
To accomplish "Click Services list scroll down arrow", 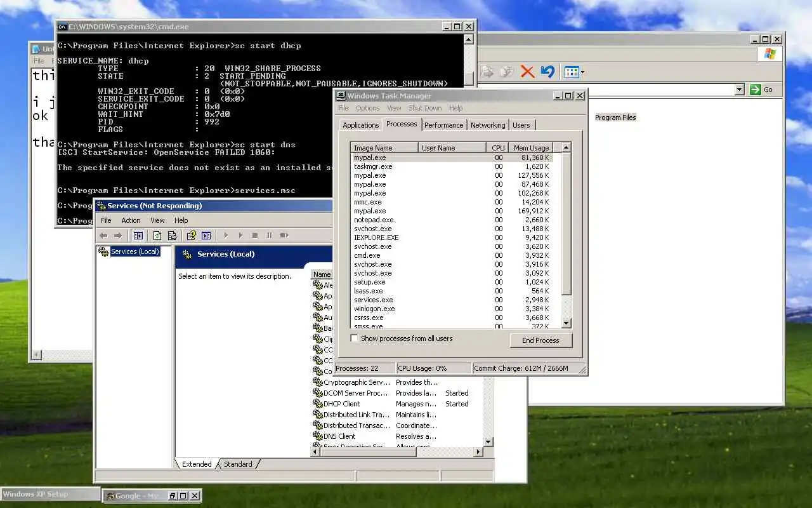I will pyautogui.click(x=488, y=442).
